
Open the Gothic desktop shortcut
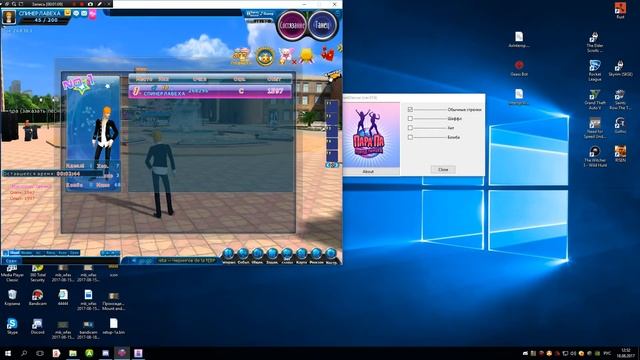(620, 126)
